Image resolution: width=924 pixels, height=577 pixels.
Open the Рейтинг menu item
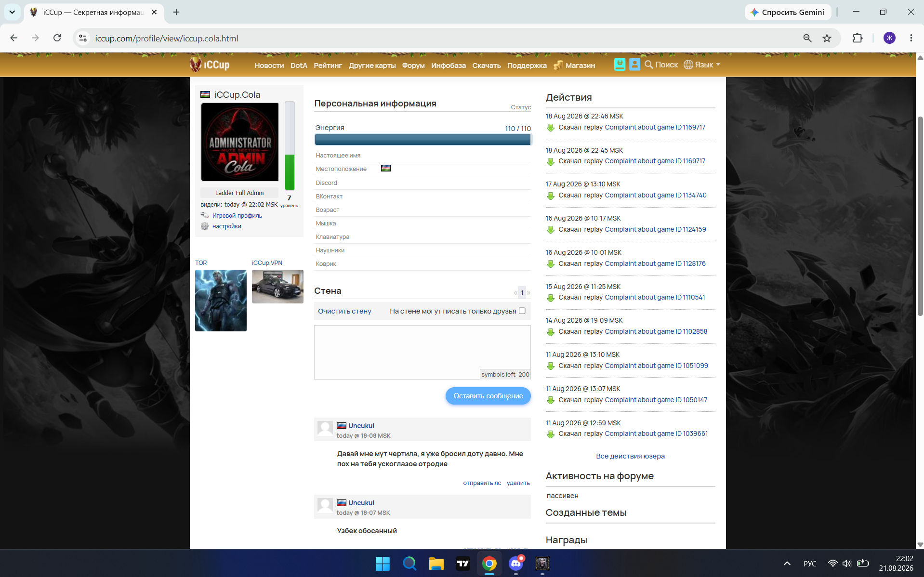coord(328,66)
